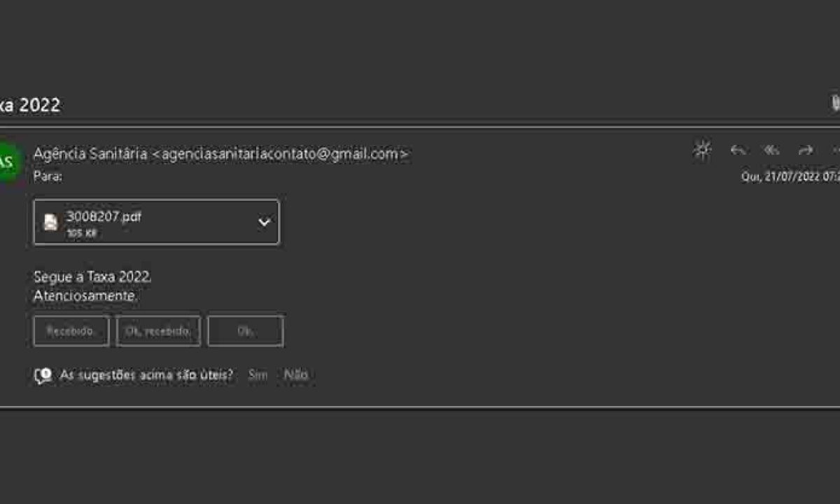Click the paperclip attachment indicator near the subject

pos(836,104)
